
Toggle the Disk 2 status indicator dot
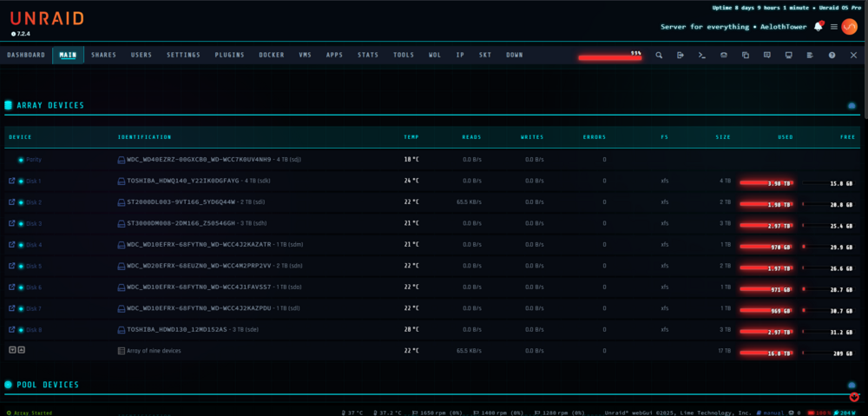pyautogui.click(x=21, y=202)
